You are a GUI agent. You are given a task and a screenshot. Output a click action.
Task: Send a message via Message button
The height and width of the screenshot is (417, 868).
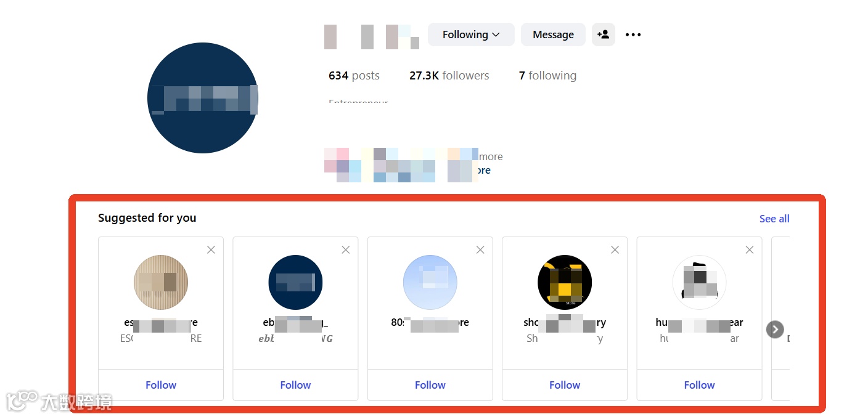pyautogui.click(x=553, y=34)
